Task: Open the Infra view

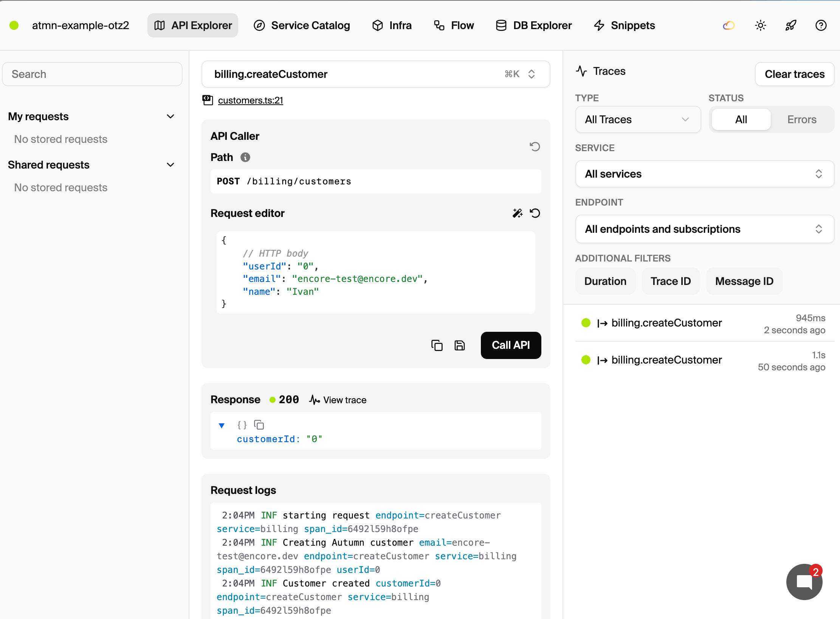Action: [x=392, y=25]
